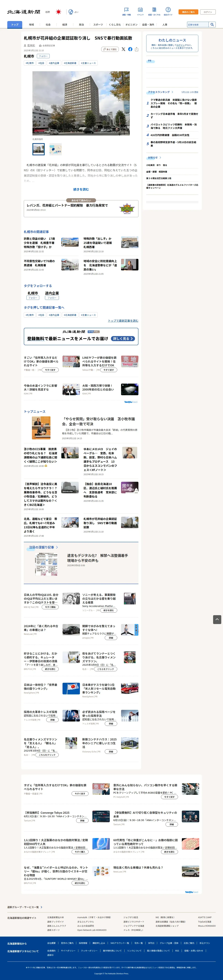This screenshot has height=980, width=223.
Task: Open お知らせ item 全道・招魂 相国寺展
Action: click(157, 172)
